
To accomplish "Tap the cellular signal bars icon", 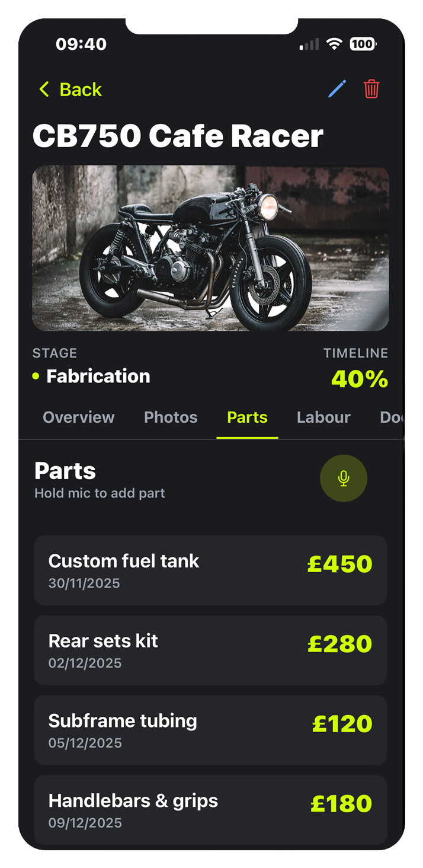I will pos(309,44).
